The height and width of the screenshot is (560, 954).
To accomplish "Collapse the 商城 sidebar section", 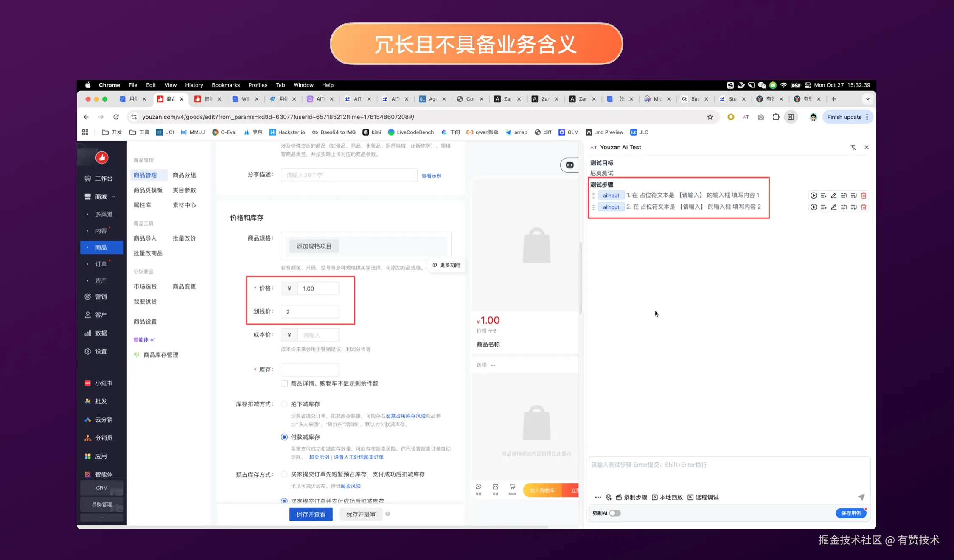I will point(114,197).
